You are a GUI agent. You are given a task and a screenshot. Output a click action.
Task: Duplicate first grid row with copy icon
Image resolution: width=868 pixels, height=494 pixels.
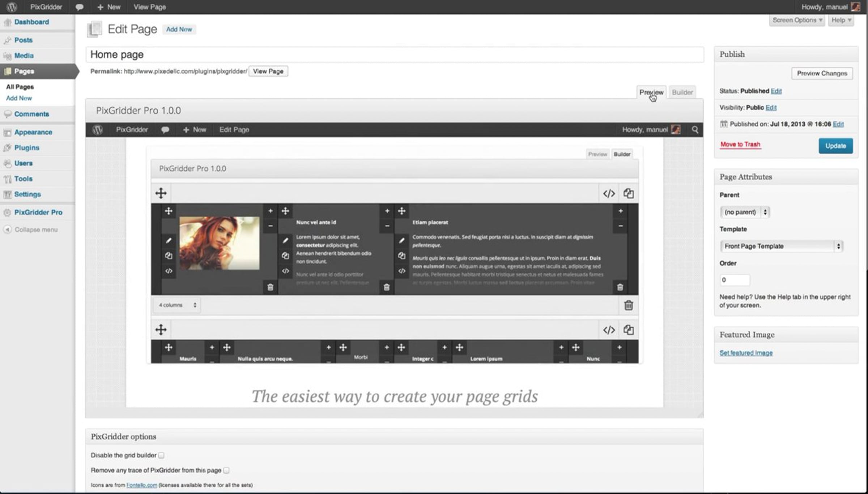pyautogui.click(x=629, y=193)
